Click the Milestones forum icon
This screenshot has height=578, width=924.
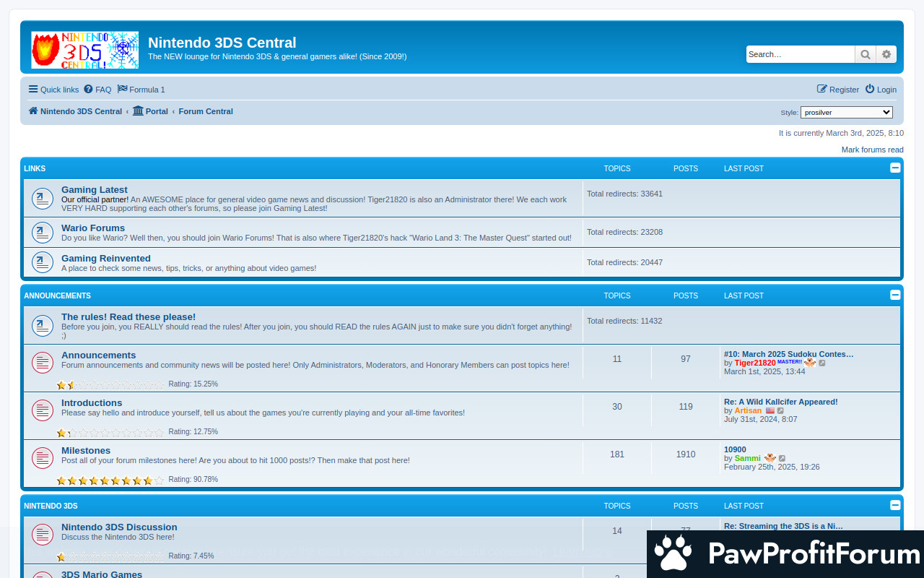(43, 458)
